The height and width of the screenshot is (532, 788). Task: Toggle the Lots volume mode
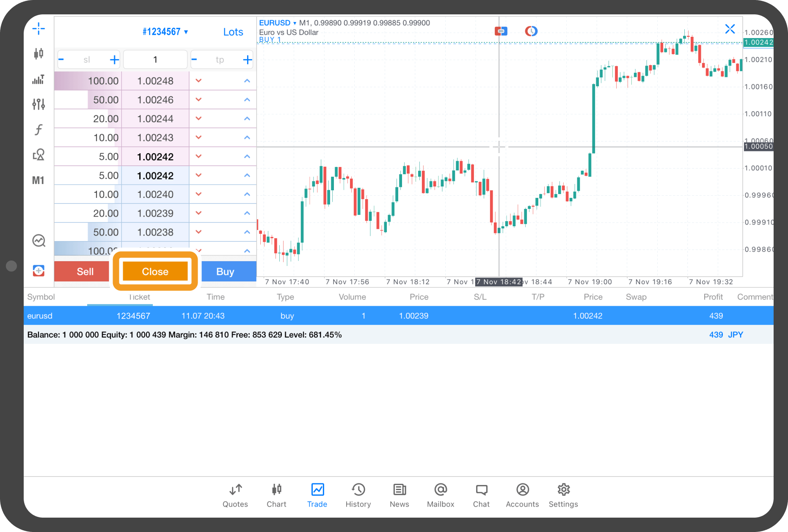tap(233, 32)
